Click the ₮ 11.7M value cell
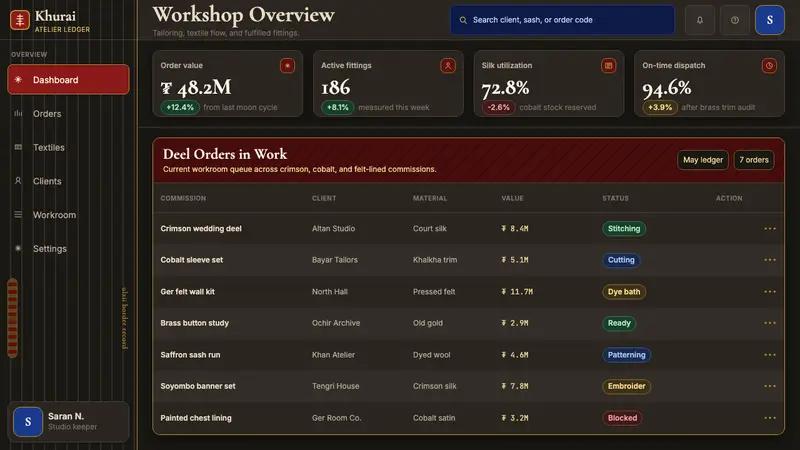 coord(517,292)
